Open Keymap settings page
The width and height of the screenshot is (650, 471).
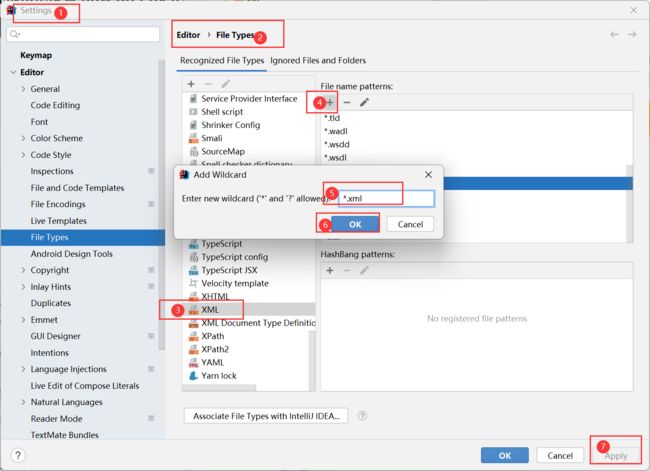(36, 55)
